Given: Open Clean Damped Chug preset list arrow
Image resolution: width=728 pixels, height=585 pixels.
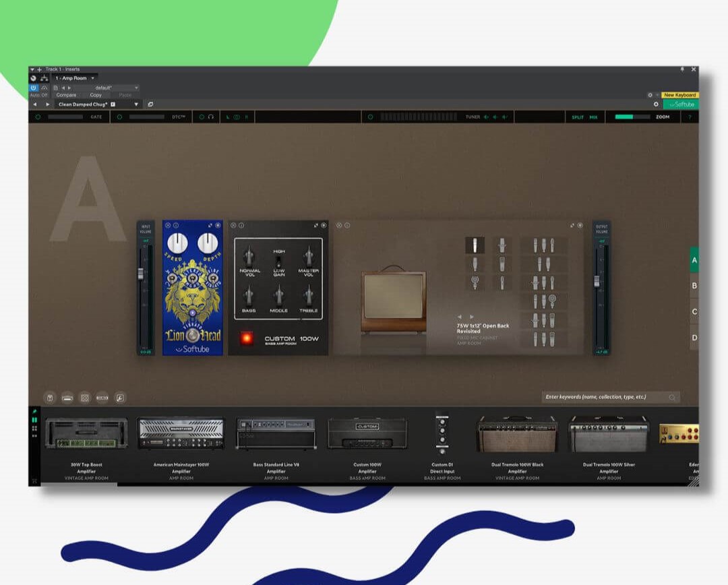Looking at the screenshot, I should coord(135,104).
